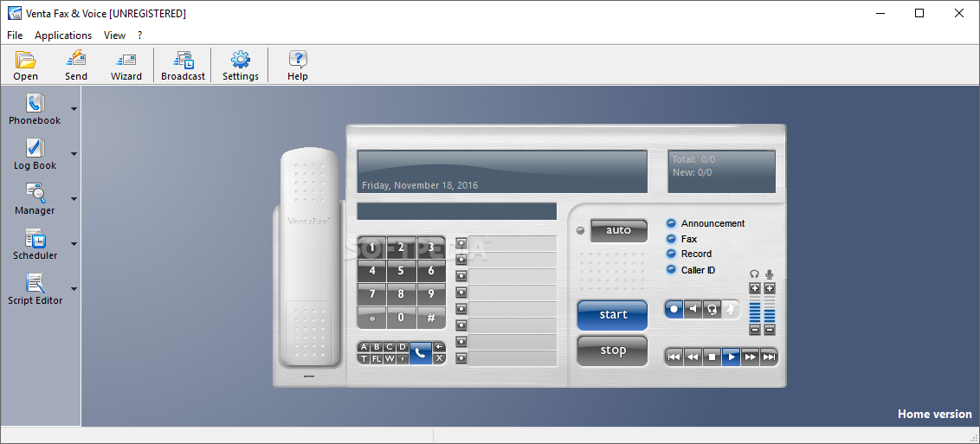The width and height of the screenshot is (980, 444).
Task: Skip to next track in playback controls
Action: tap(770, 357)
